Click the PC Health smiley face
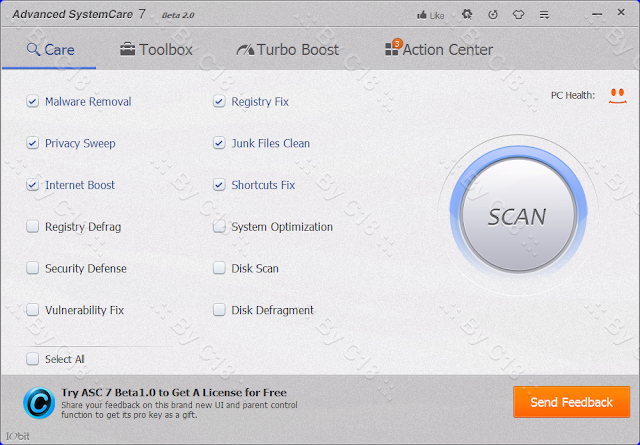 618,96
